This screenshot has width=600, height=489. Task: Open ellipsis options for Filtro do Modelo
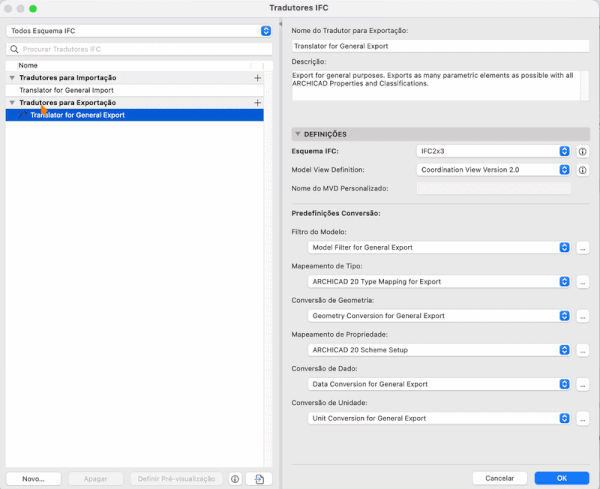coord(582,248)
